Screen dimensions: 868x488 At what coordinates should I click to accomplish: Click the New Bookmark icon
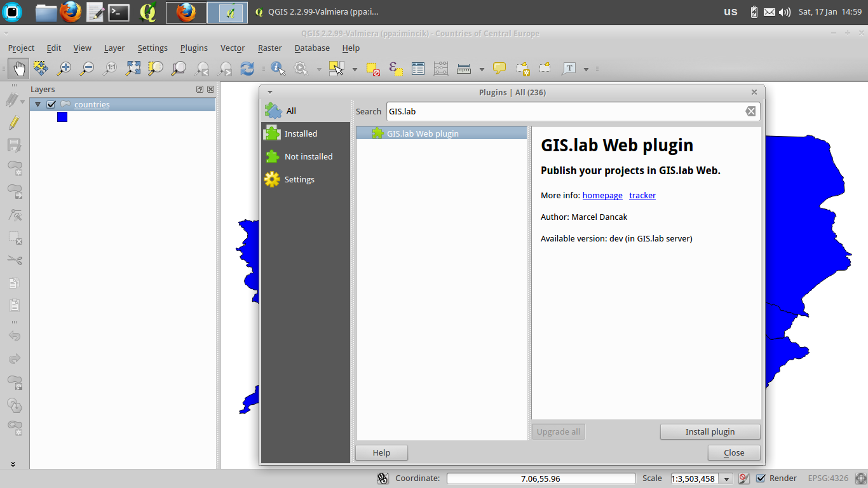(522, 69)
